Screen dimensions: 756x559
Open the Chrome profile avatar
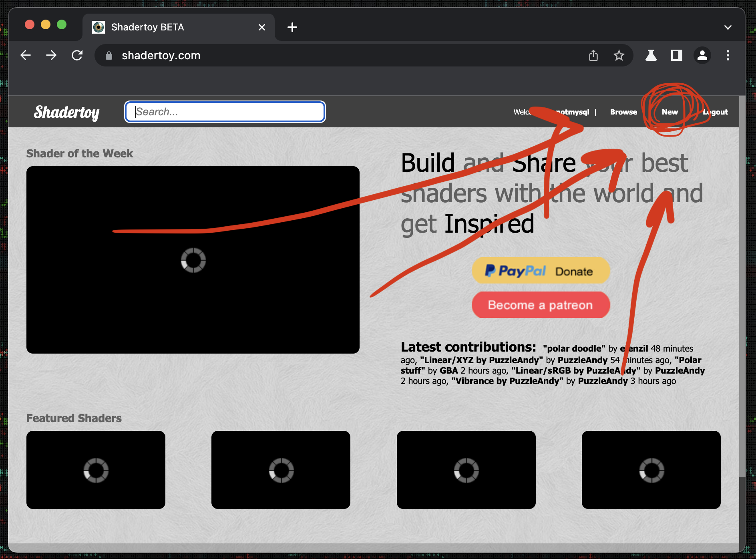[x=702, y=55]
